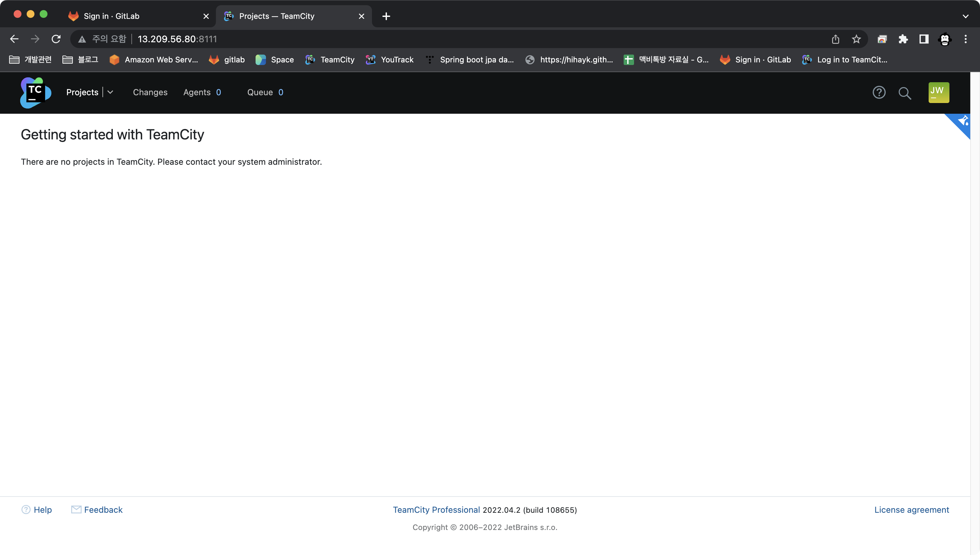Image resolution: width=980 pixels, height=555 pixels.
Task: Click the Feedback link
Action: tap(103, 510)
